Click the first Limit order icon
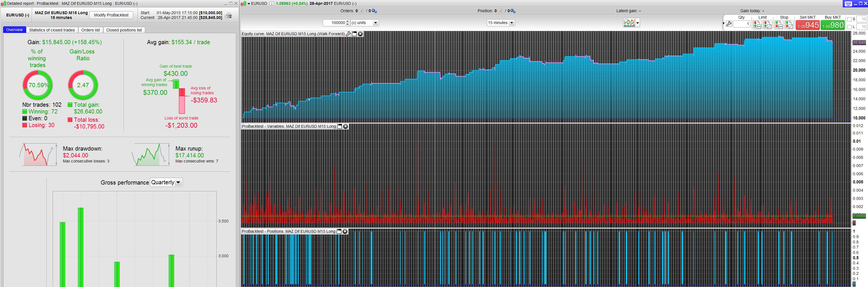This screenshot has height=287, width=868. [757, 25]
